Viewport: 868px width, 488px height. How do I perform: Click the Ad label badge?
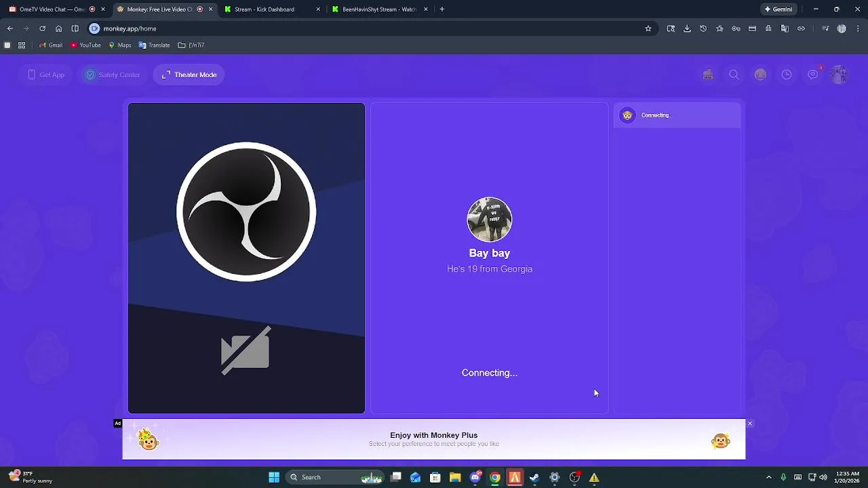[x=118, y=424]
